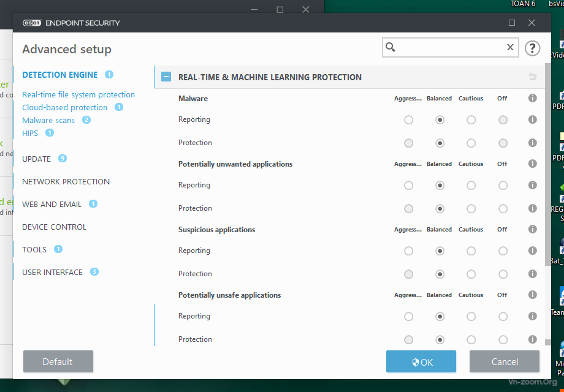Viewport: 564px width, 392px height.
Task: Expand the Web and Email category
Action: point(51,204)
